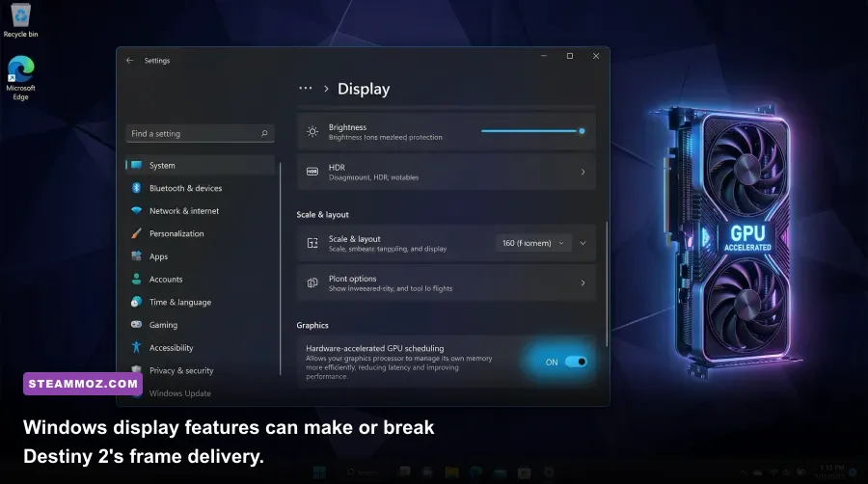Viewport: 868px width, 484px height.
Task: Click the Scale & layout section heading
Action: [x=323, y=215]
